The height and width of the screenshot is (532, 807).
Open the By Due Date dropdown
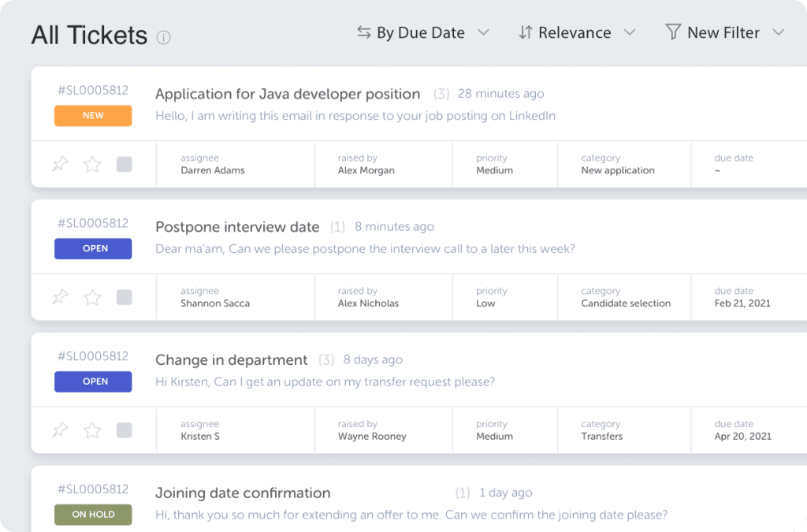pyautogui.click(x=484, y=32)
